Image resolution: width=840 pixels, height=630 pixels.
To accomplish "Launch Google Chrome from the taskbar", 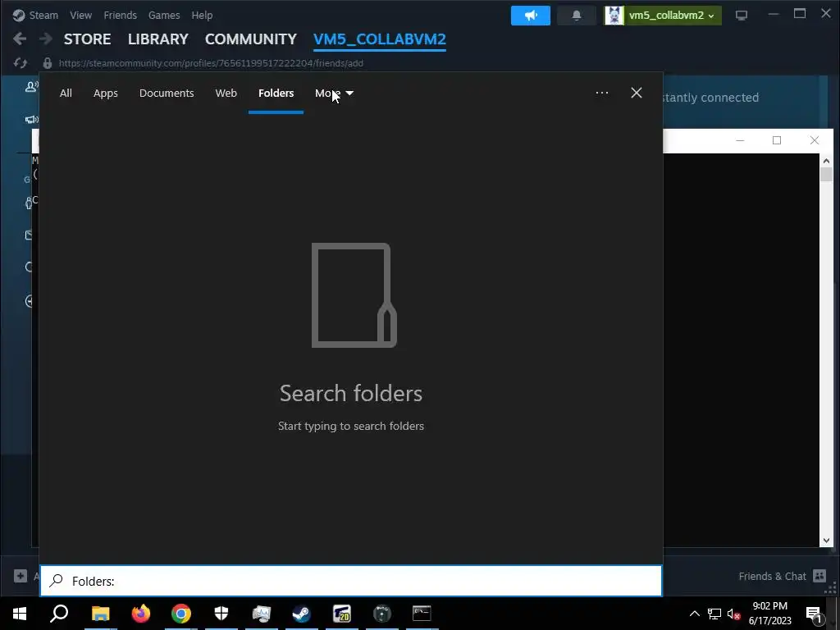I will (x=181, y=614).
